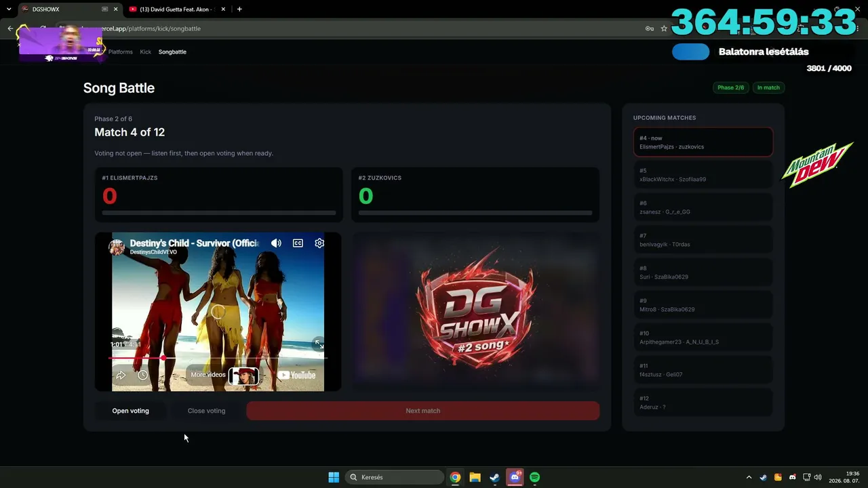Open Google Chrome from the taskbar
The image size is (868, 488).
pyautogui.click(x=455, y=477)
